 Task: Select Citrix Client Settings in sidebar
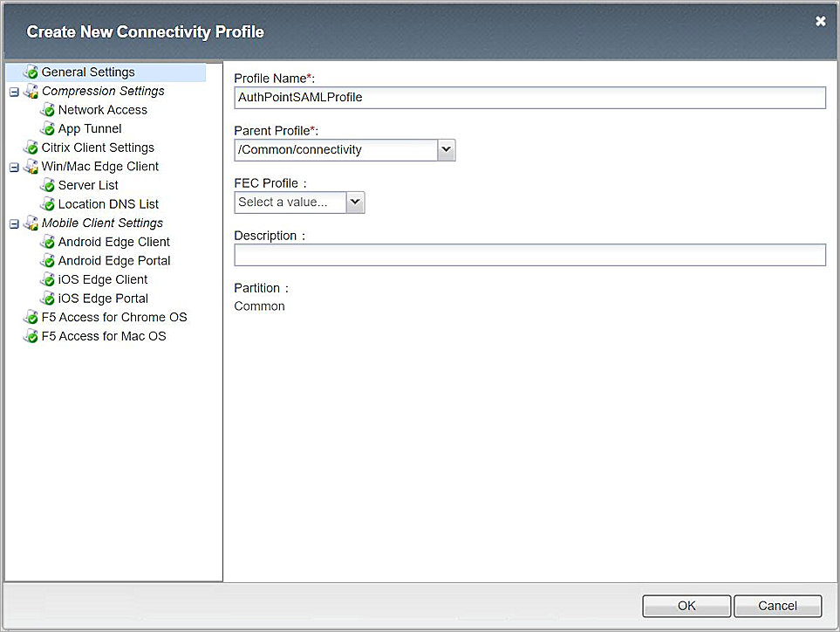click(x=98, y=148)
